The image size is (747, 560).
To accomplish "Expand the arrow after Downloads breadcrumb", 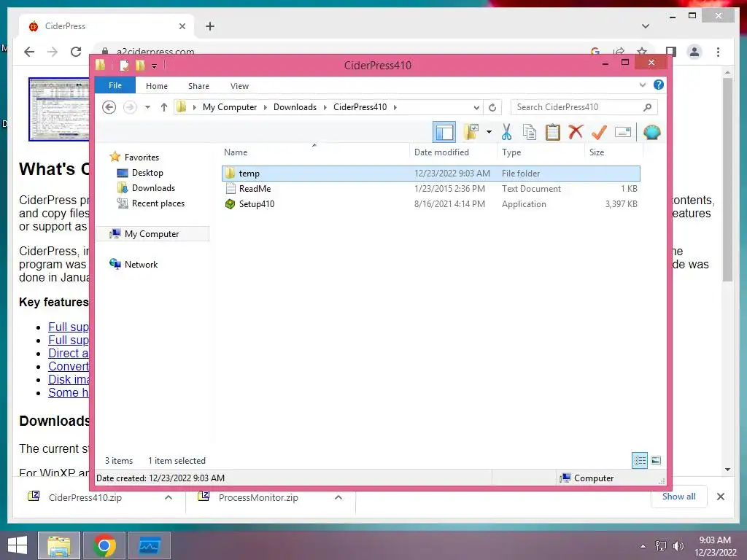I will (x=325, y=107).
